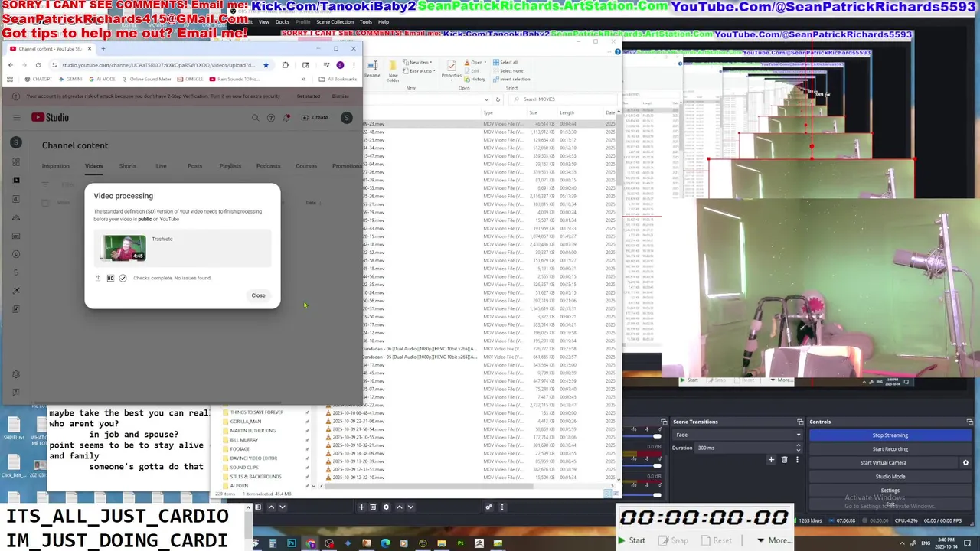
Task: Click Stop Streaming in OBS
Action: point(890,435)
